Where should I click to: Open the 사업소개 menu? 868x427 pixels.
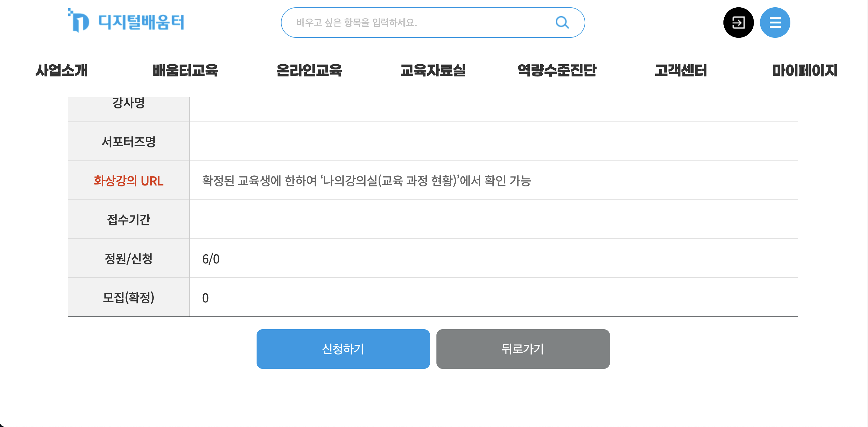[x=62, y=70]
